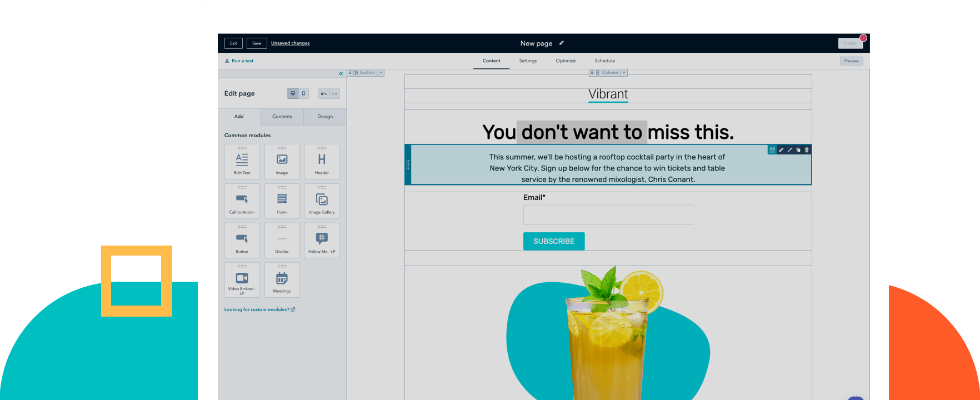
Task: Click the SUBSCRIBE button
Action: pyautogui.click(x=554, y=241)
